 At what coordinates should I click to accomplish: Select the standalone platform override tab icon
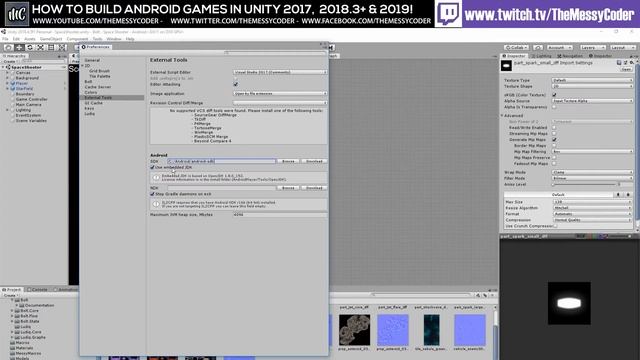click(x=618, y=195)
